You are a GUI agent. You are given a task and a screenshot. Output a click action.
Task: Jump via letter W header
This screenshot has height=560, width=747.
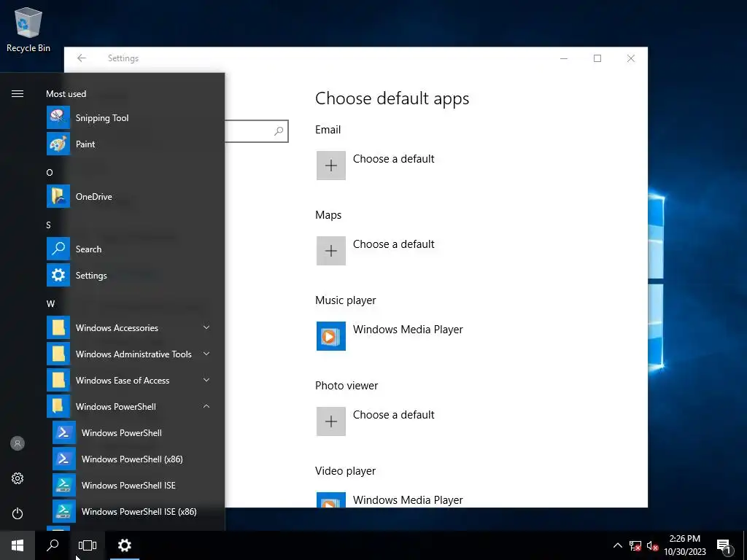coord(50,303)
